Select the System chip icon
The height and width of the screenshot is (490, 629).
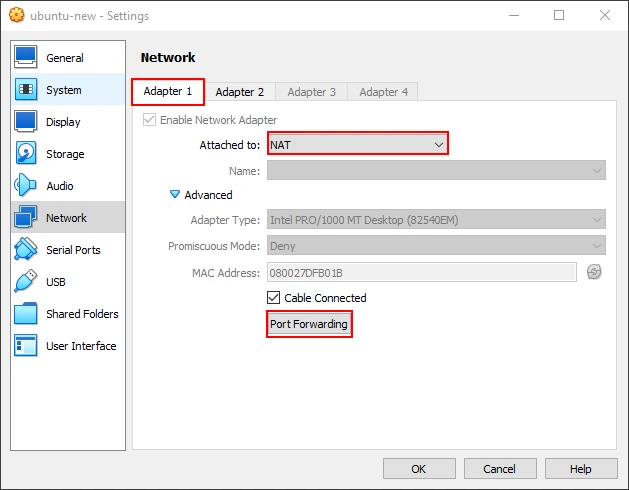click(27, 90)
